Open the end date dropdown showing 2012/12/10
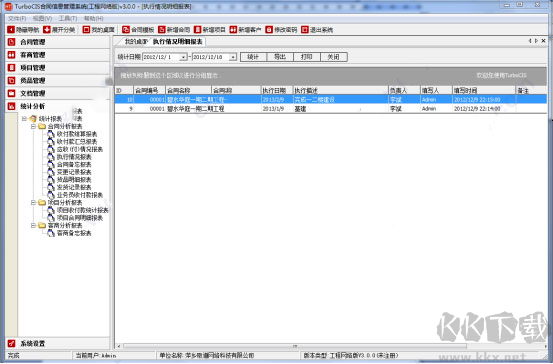 pyautogui.click(x=233, y=57)
